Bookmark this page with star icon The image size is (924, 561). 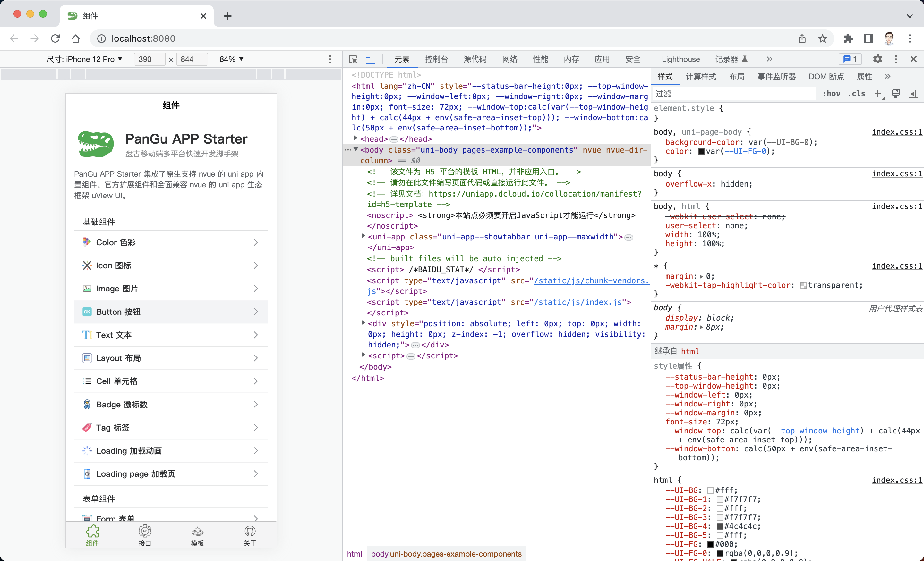point(822,38)
